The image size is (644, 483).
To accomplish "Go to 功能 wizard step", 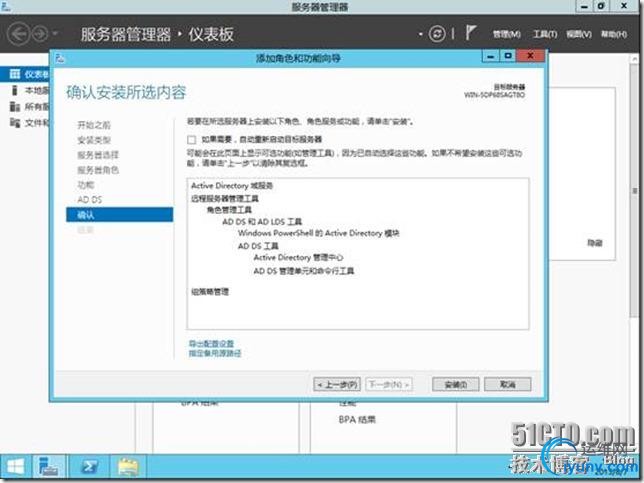I will pos(86,185).
